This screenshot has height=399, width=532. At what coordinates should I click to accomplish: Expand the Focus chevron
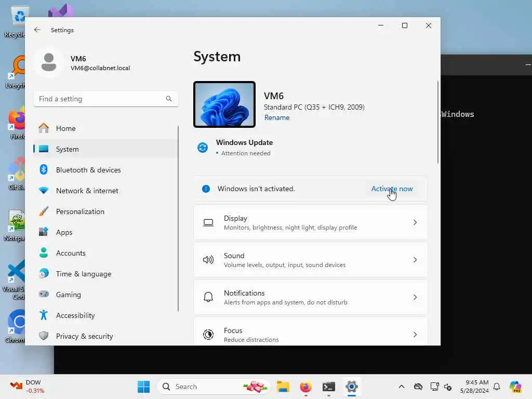point(415,335)
